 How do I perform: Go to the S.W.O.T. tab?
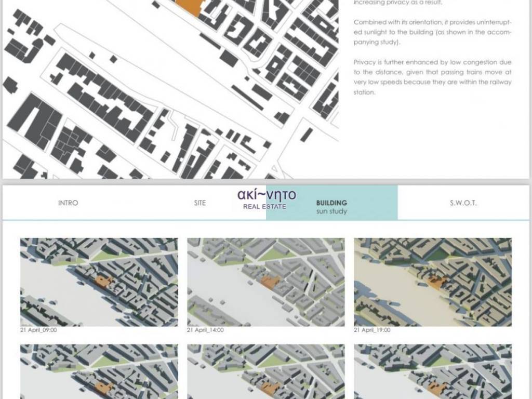[463, 203]
